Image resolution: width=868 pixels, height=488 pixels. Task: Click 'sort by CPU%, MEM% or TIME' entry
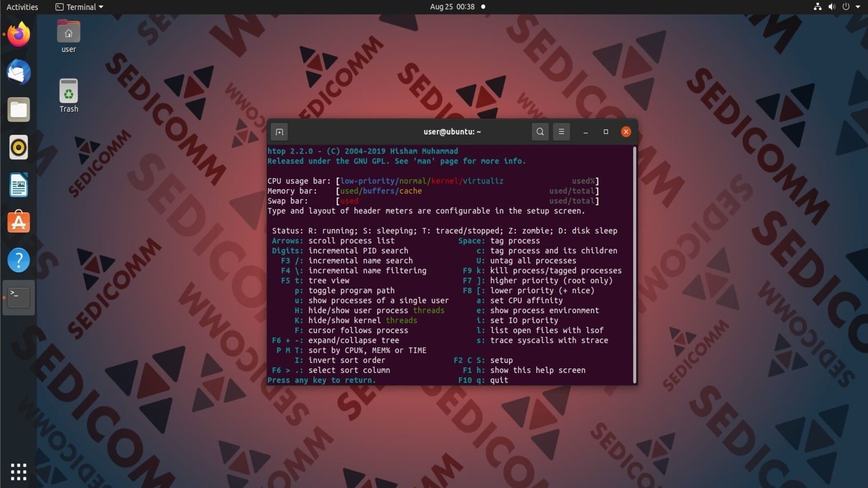367,350
